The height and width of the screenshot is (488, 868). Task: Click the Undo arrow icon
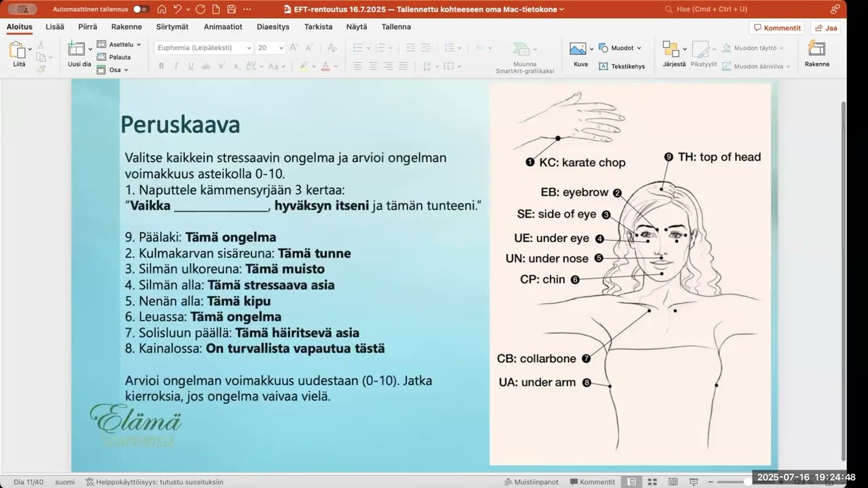click(177, 9)
